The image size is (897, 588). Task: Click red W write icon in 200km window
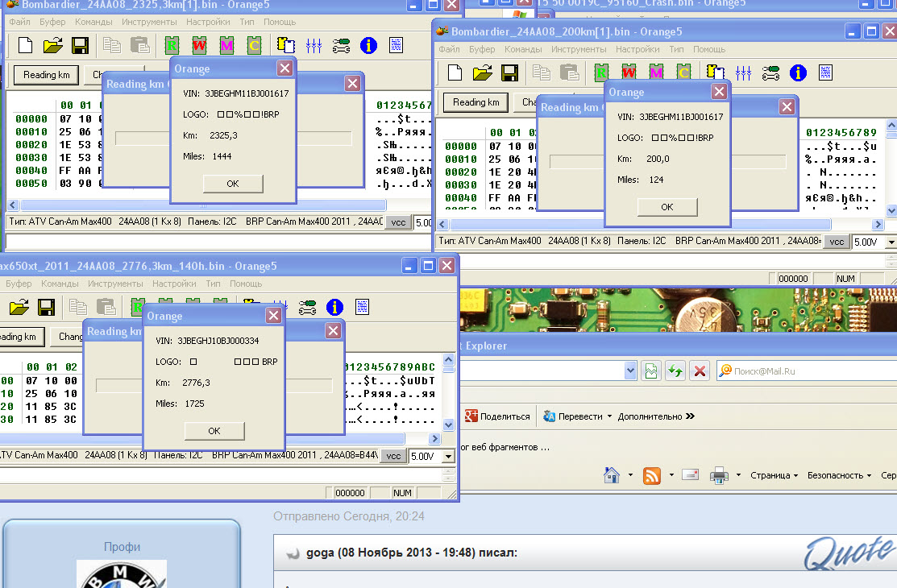click(629, 72)
